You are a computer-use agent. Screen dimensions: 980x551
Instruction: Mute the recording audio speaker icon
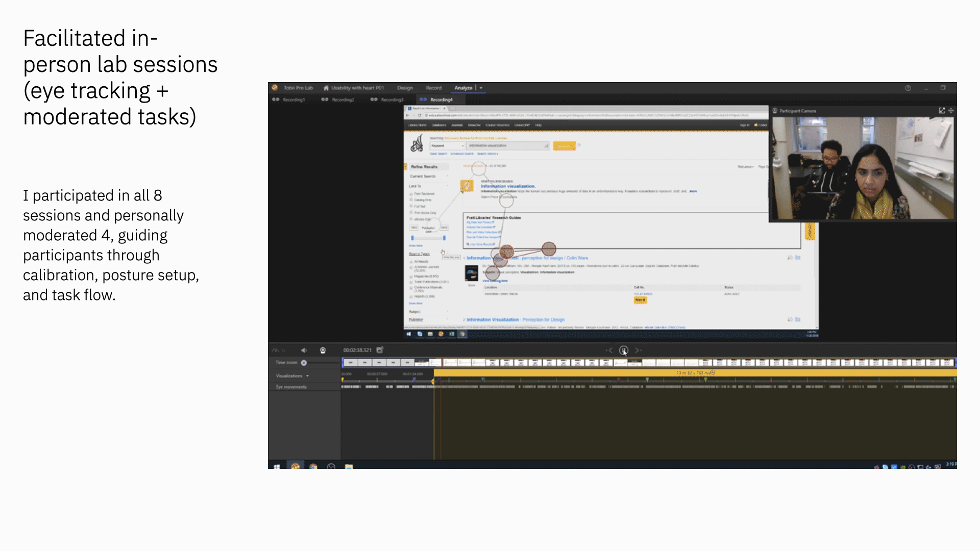304,350
